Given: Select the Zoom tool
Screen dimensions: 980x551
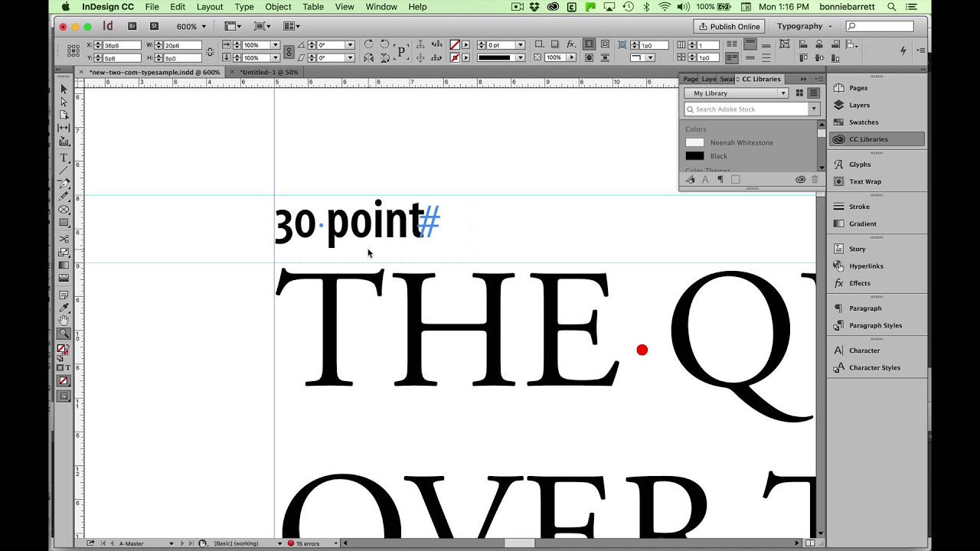Looking at the screenshot, I should [64, 334].
